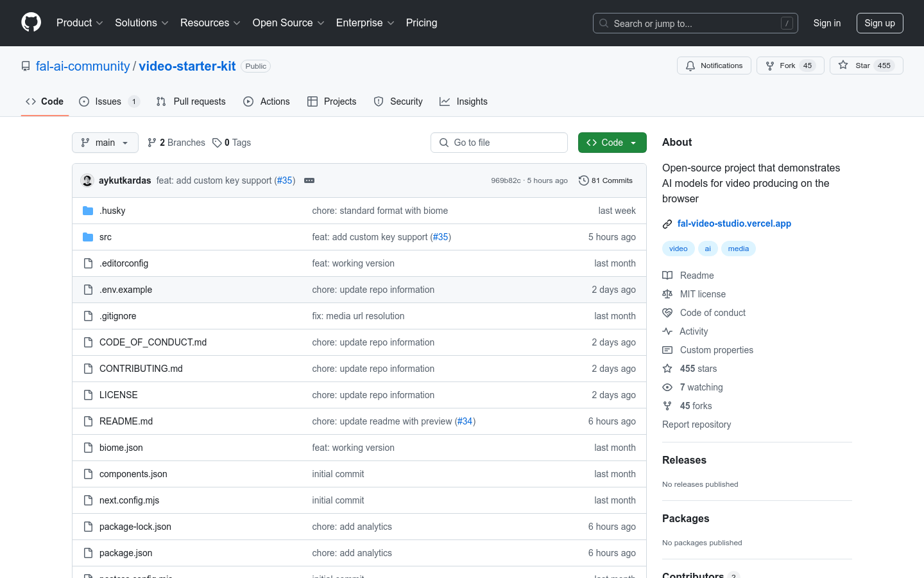The image size is (924, 578).
Task: Click the Readme book icon in About
Action: [667, 276]
